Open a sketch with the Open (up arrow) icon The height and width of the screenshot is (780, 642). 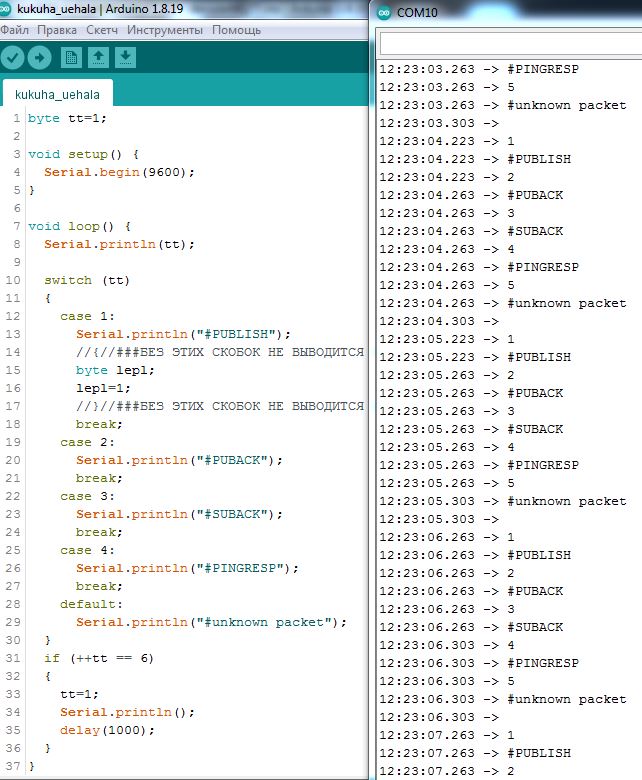point(98,58)
